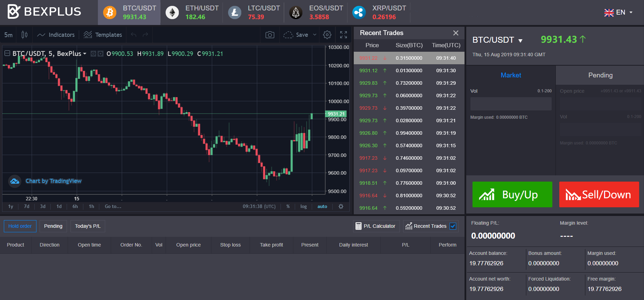Open the Chart by TradingView link
This screenshot has width=644, height=300.
point(53,181)
